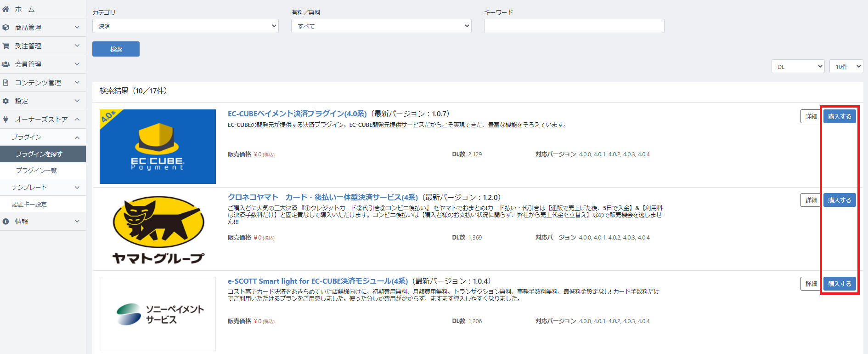The width and height of the screenshot is (868, 354).
Task: Expand 情報 chevron arrow
Action: click(77, 222)
